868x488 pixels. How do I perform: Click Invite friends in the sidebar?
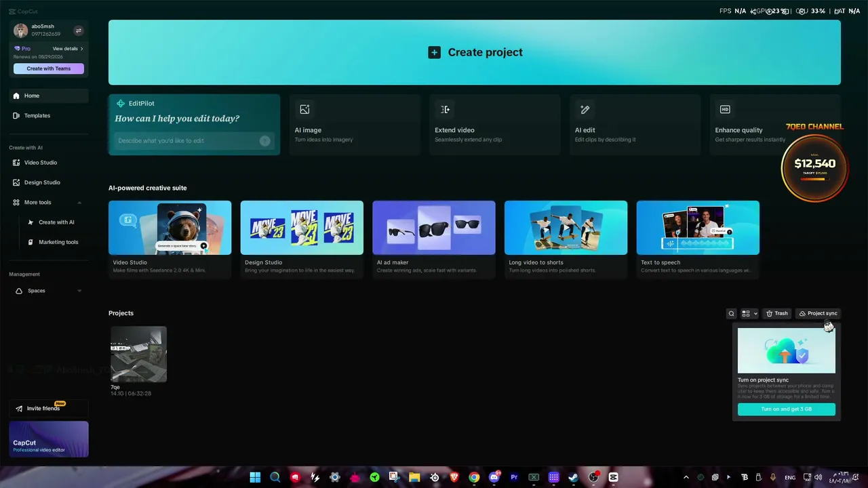tap(49, 409)
